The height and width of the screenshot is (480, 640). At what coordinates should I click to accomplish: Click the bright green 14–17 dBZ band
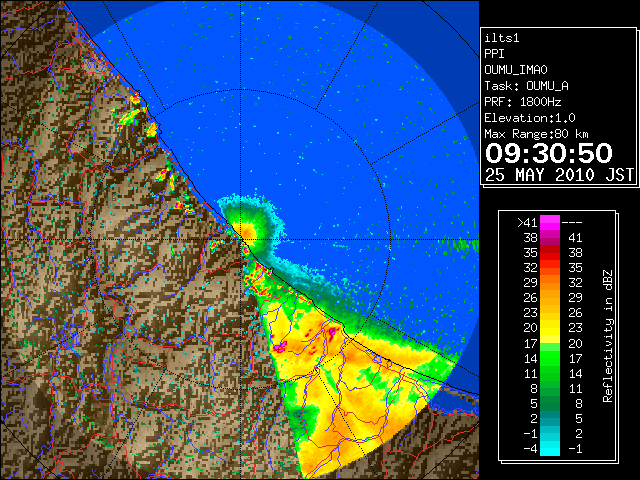[x=550, y=358]
